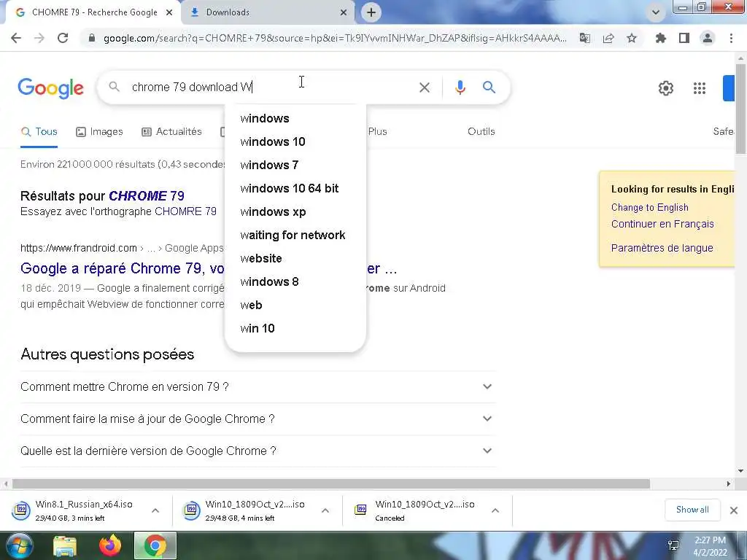Choose the 'windows 10' suggestion
The width and height of the screenshot is (747, 560).
click(295, 142)
